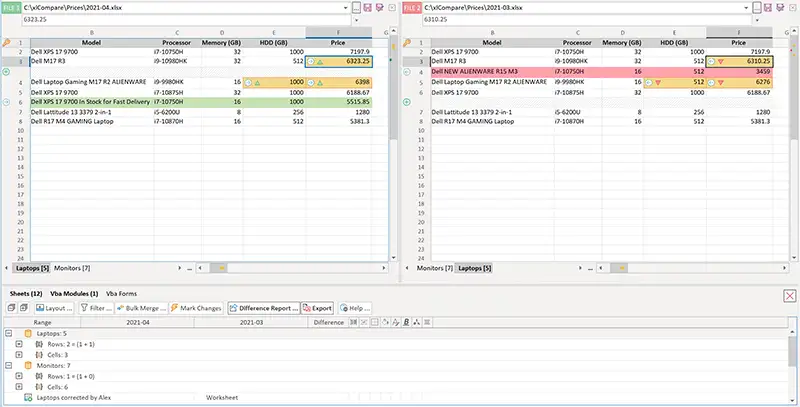Switch to Sheets (12) tab
Image resolution: width=800 pixels, height=407 pixels.
pos(26,294)
